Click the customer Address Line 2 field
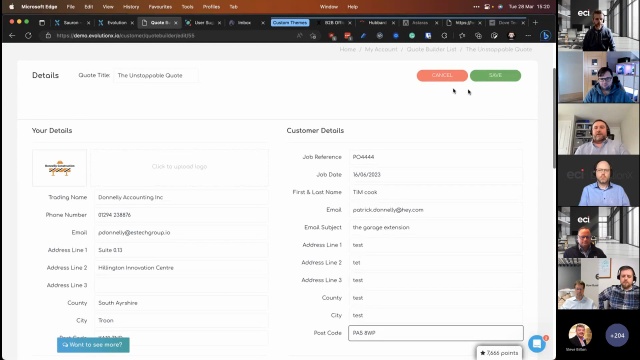 [x=436, y=262]
